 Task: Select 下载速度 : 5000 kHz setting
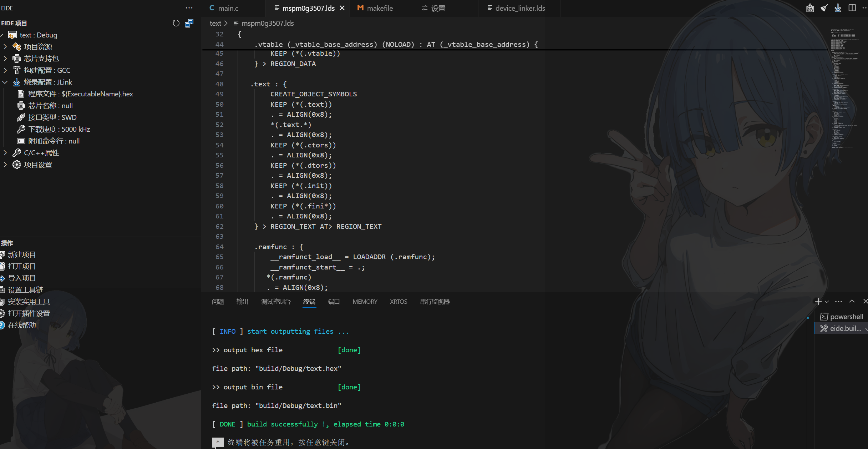tap(59, 129)
